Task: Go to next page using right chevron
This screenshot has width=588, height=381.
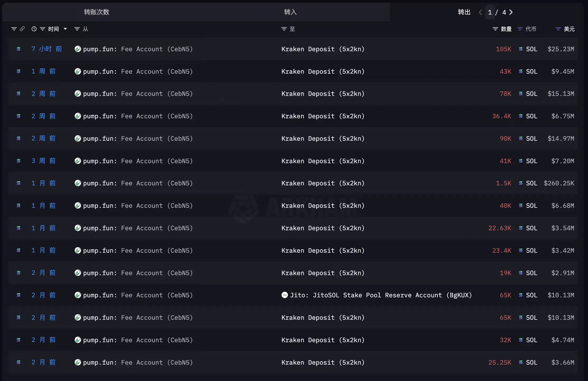Action: point(511,12)
